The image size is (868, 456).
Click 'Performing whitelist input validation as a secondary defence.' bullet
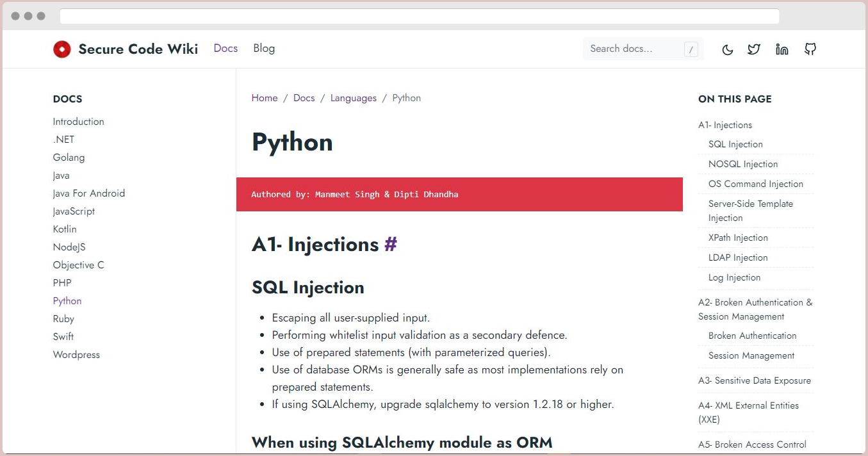point(420,335)
